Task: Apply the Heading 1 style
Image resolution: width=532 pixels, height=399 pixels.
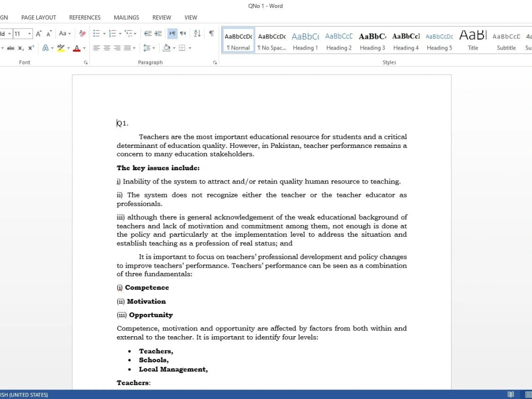Action: click(305, 41)
